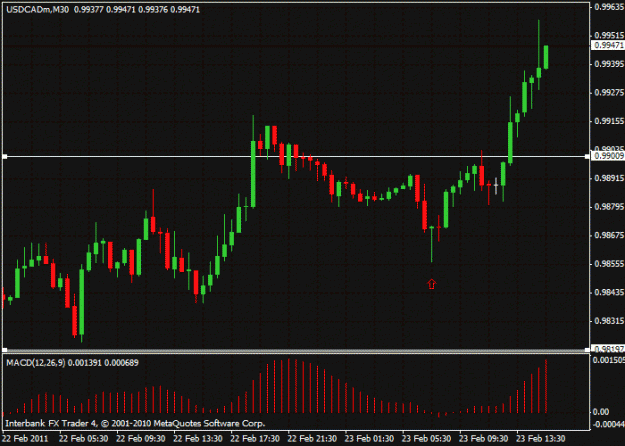Click the 0.99515 price scale label
Viewport: 625px width, 446px height.
(609, 35)
